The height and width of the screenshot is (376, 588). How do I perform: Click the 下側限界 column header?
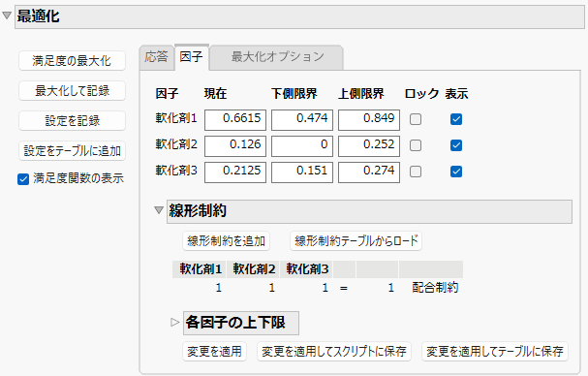[x=294, y=93]
